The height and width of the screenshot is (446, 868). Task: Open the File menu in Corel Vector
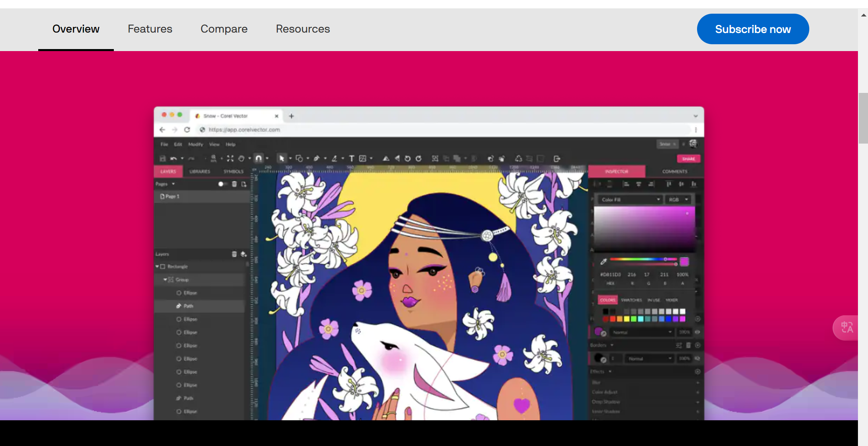point(164,144)
